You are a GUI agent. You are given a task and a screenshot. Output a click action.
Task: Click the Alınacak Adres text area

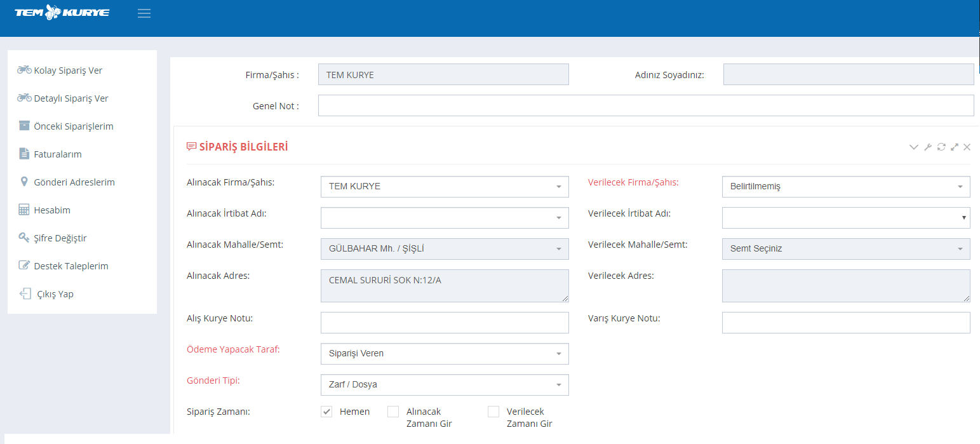coord(445,286)
